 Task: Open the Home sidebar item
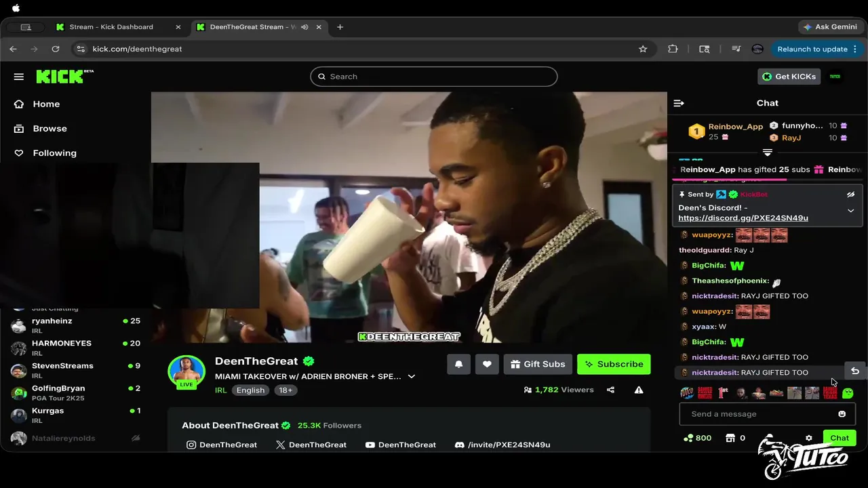[x=46, y=104]
